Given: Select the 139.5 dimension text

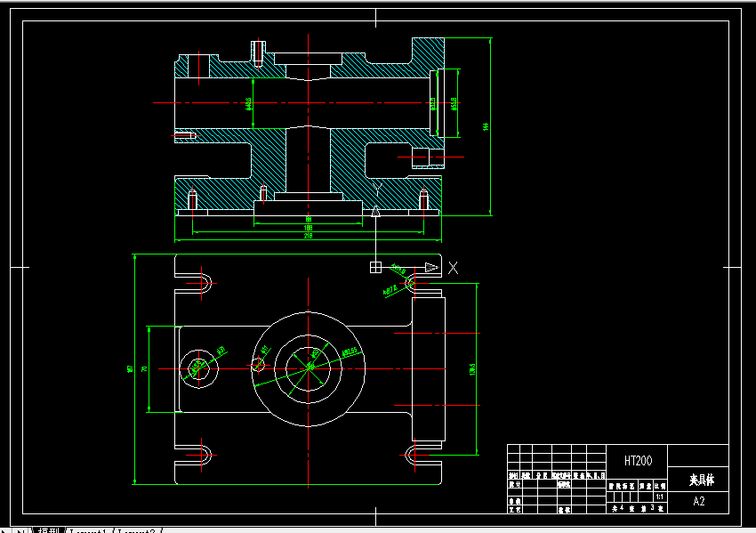Looking at the screenshot, I should click(472, 369).
